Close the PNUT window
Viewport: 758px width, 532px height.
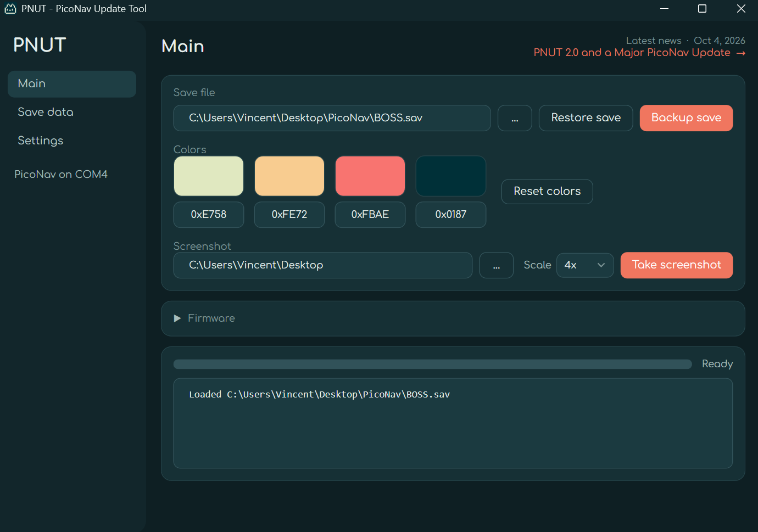click(741, 9)
